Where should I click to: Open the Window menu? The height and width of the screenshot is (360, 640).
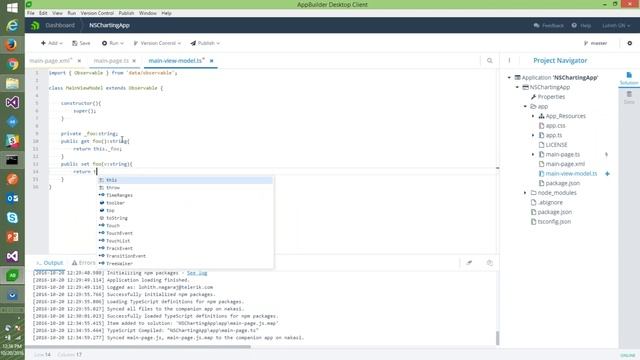pyautogui.click(x=148, y=13)
